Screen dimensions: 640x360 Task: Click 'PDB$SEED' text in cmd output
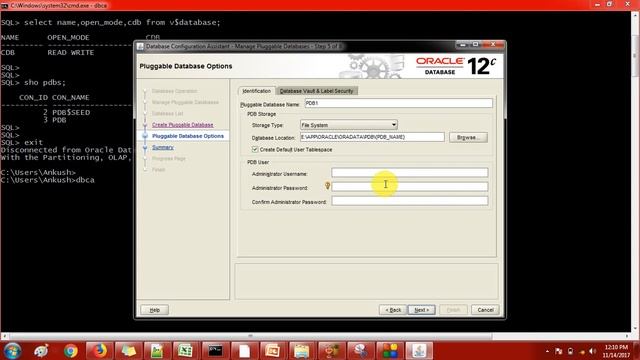coord(71,112)
